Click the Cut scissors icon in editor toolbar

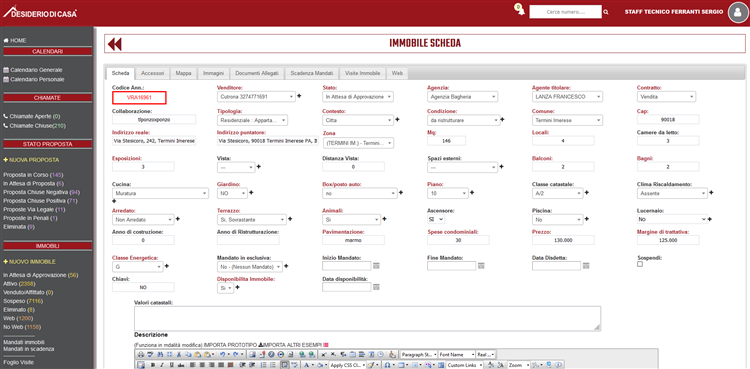point(179,355)
